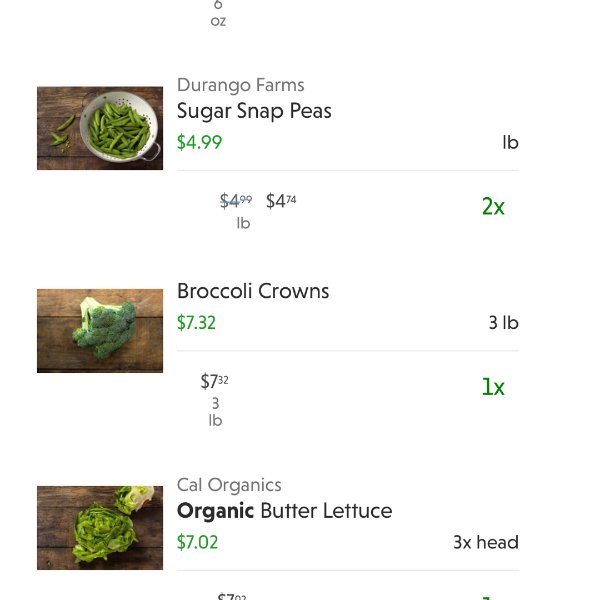Click the green $4.99 snap peas price
The image size is (600, 600).
[199, 142]
